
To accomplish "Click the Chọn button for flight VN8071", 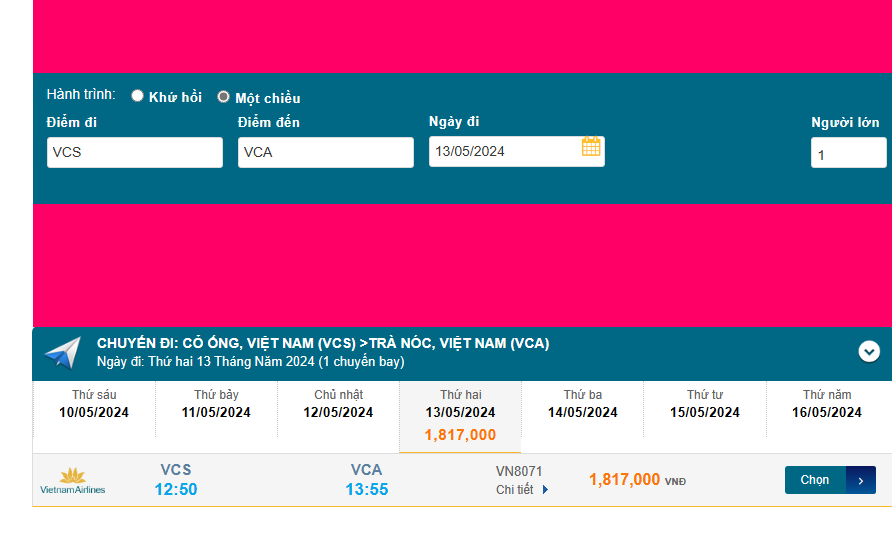I will coord(830,480).
